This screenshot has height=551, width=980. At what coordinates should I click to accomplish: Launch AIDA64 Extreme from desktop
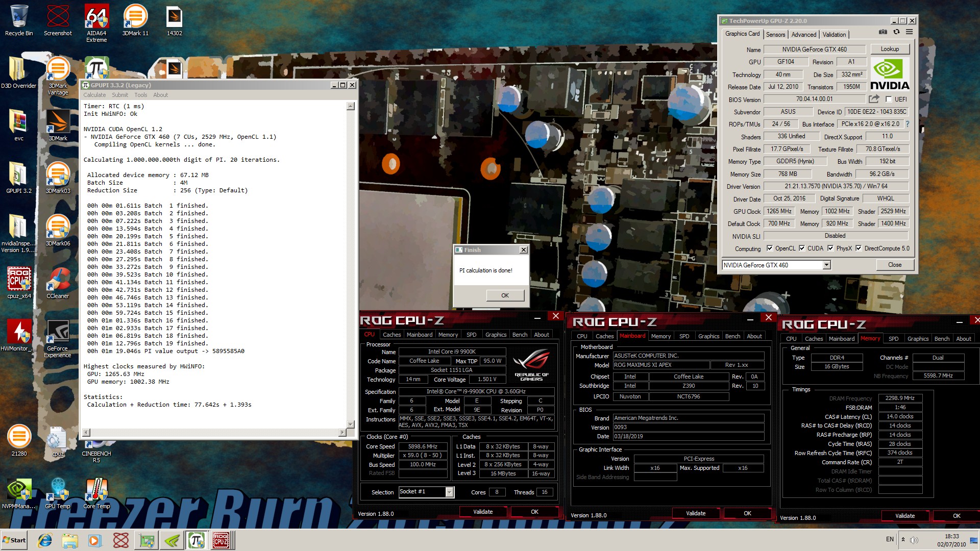(96, 24)
